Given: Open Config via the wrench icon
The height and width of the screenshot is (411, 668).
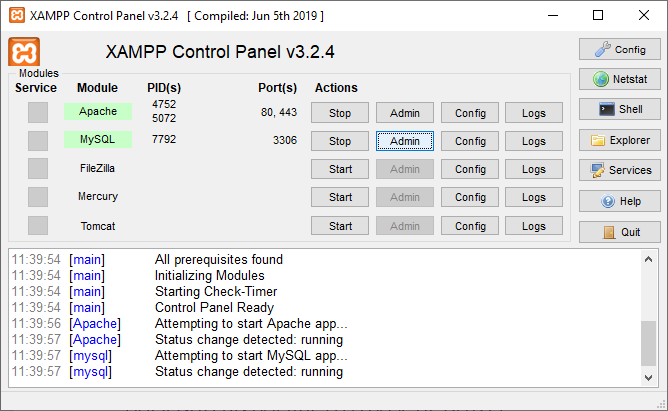Looking at the screenshot, I should [601, 49].
